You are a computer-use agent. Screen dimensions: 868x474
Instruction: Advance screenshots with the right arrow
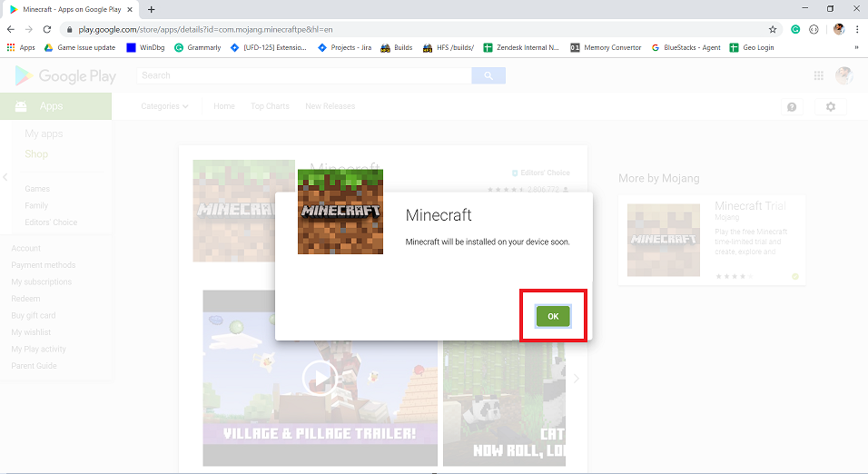[577, 379]
